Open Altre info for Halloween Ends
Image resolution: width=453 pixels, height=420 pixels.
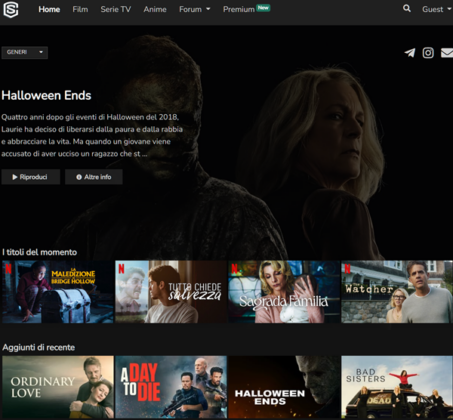[94, 177]
